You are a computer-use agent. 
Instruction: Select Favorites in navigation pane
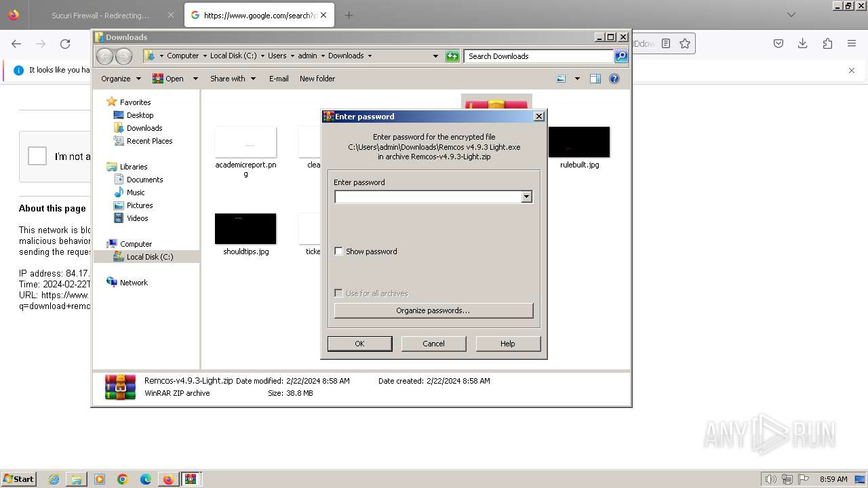point(136,102)
